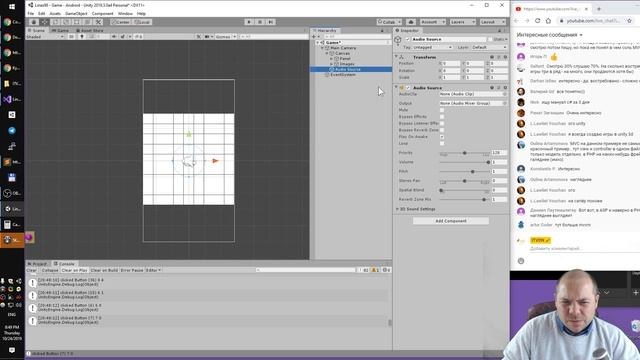Enable Bypass Reverb Zones checkbox

point(442,130)
